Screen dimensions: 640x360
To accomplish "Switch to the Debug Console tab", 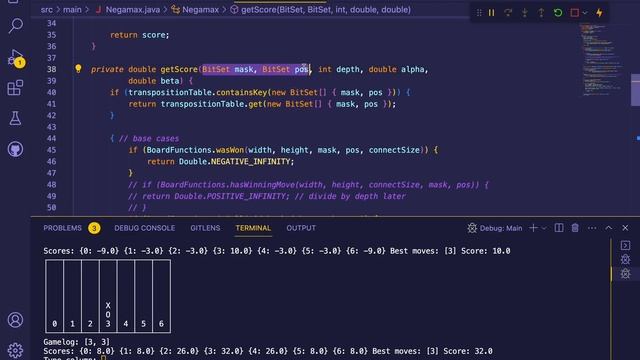I will [144, 228].
